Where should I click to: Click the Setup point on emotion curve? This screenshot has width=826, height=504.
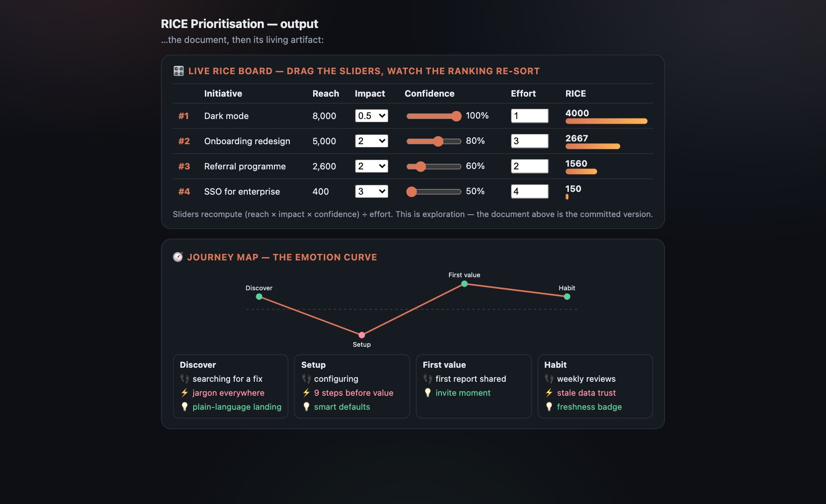click(x=362, y=335)
